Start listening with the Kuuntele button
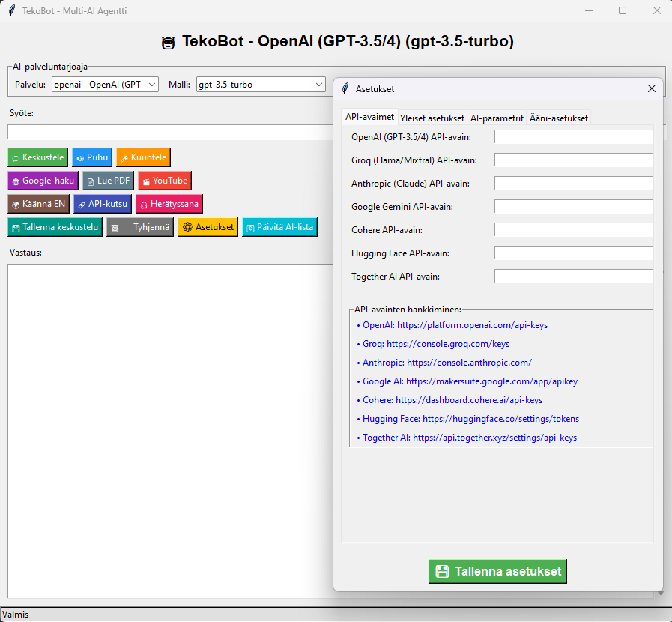Viewport: 672px width, 622px height. click(142, 157)
